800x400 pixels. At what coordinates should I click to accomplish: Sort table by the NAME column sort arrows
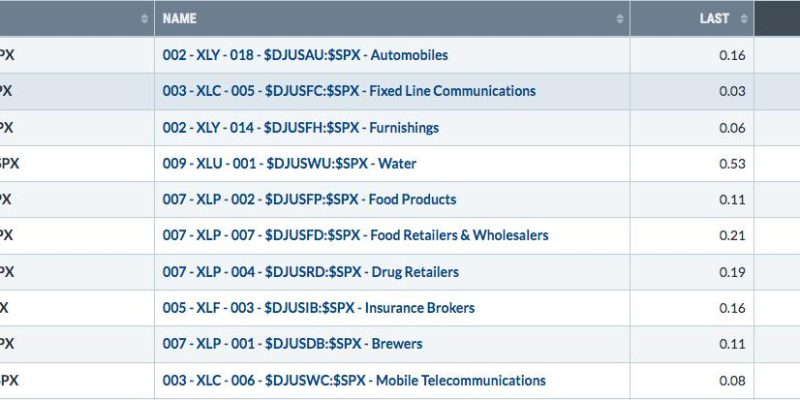(x=620, y=19)
